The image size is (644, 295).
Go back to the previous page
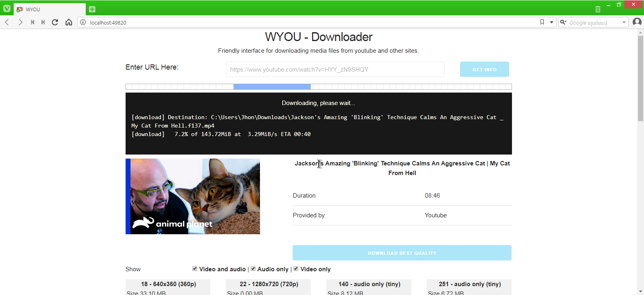click(7, 23)
